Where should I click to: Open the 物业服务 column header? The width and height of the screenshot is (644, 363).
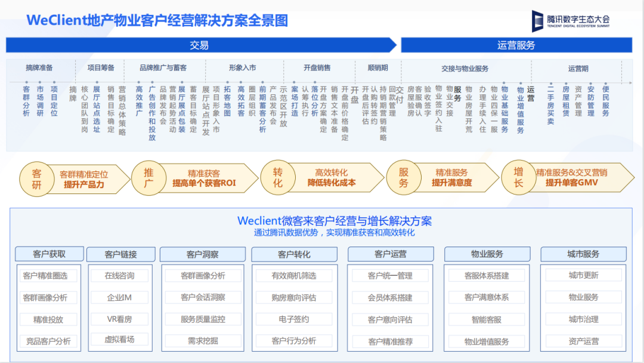pyautogui.click(x=487, y=254)
